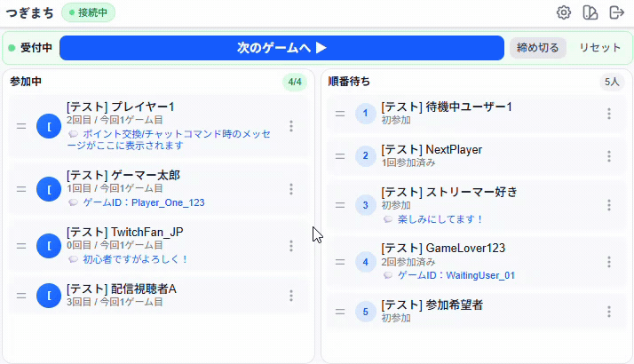634x364 pixels.
Task: Click the 接続中 status badge
Action: click(88, 12)
